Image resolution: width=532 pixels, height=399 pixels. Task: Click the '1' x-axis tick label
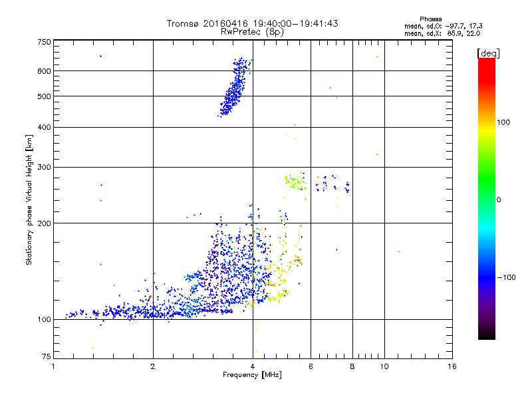53,366
